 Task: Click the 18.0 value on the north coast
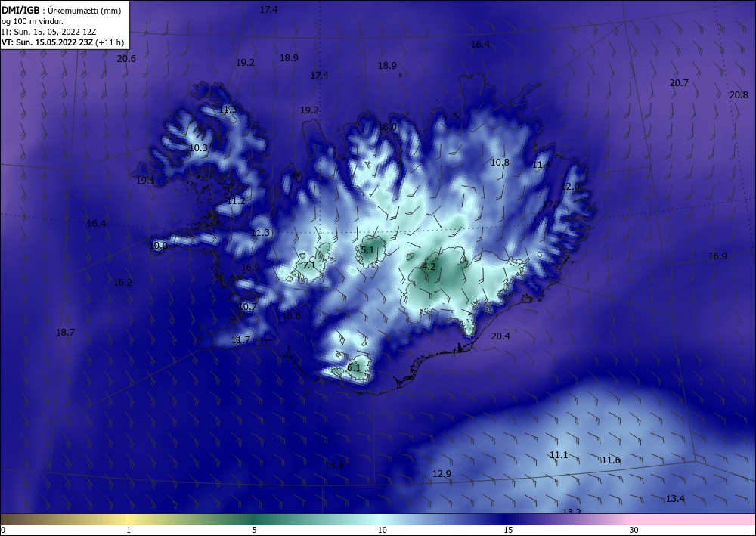point(387,127)
